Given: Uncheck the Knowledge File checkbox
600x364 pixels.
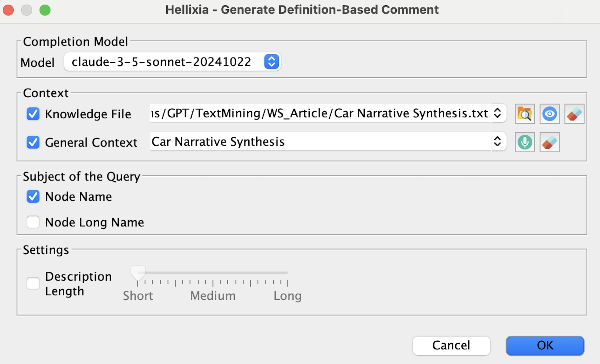Looking at the screenshot, I should point(33,114).
